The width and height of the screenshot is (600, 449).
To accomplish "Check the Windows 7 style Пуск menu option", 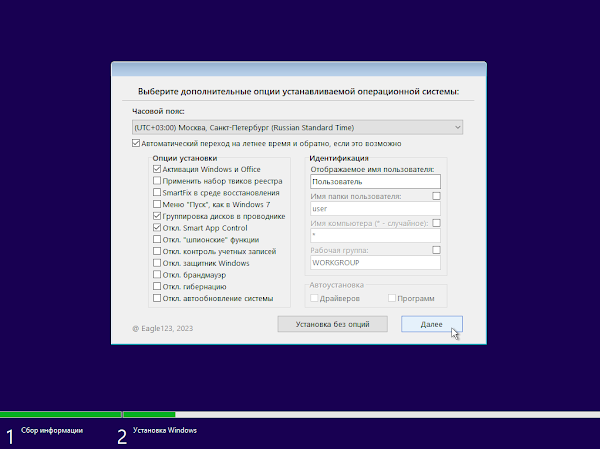I will [157, 204].
